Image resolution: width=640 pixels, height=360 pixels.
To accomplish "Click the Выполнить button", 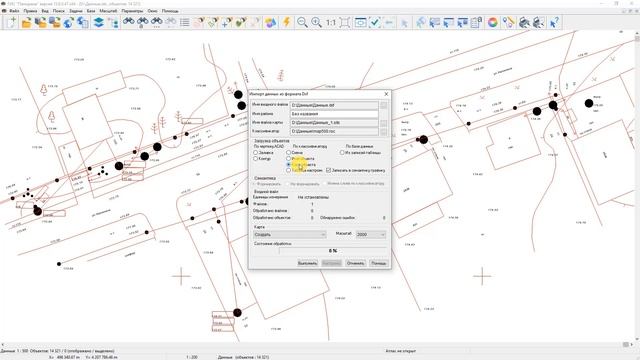I will click(x=307, y=263).
